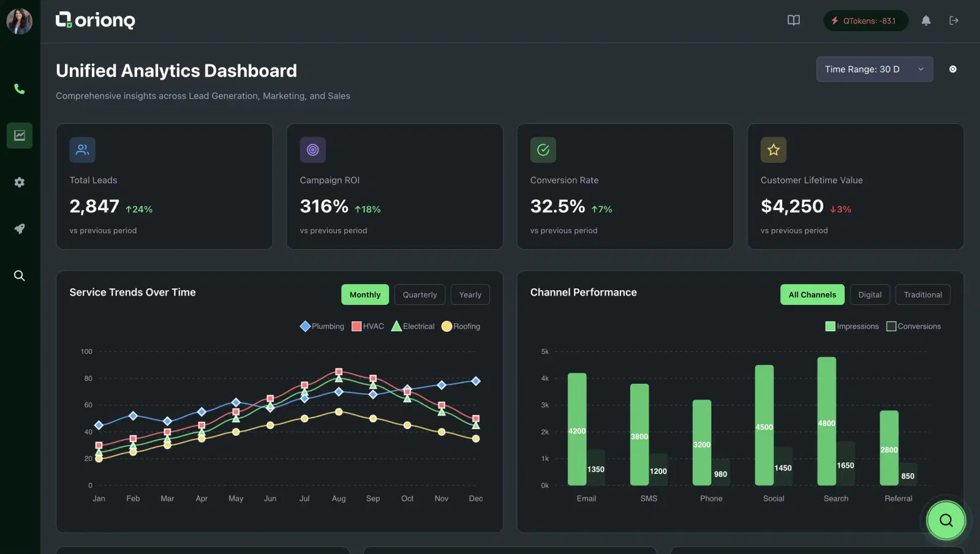
Task: Hide the Plumbing series in the legend
Action: [x=322, y=326]
